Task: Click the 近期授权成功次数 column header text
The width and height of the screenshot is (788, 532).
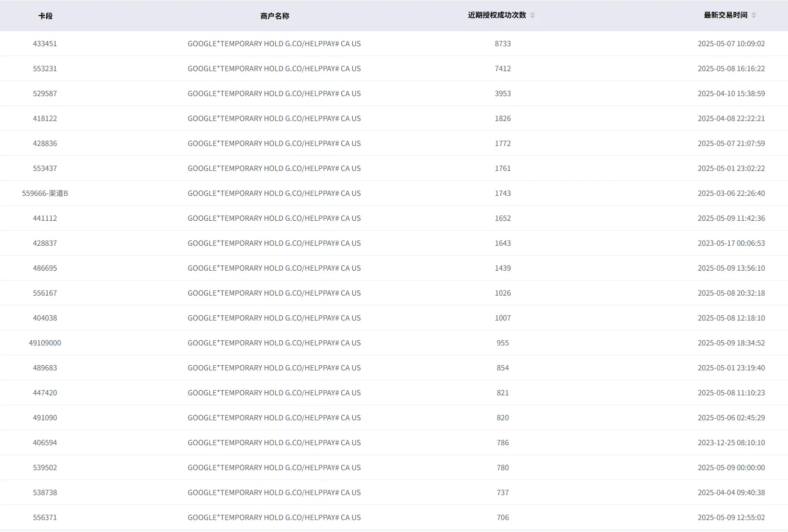Action: [x=497, y=16]
